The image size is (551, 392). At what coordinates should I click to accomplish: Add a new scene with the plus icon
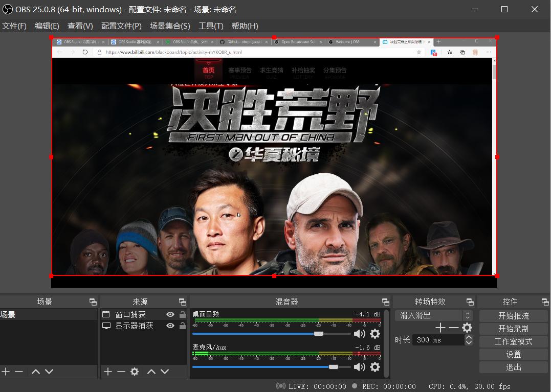6,372
